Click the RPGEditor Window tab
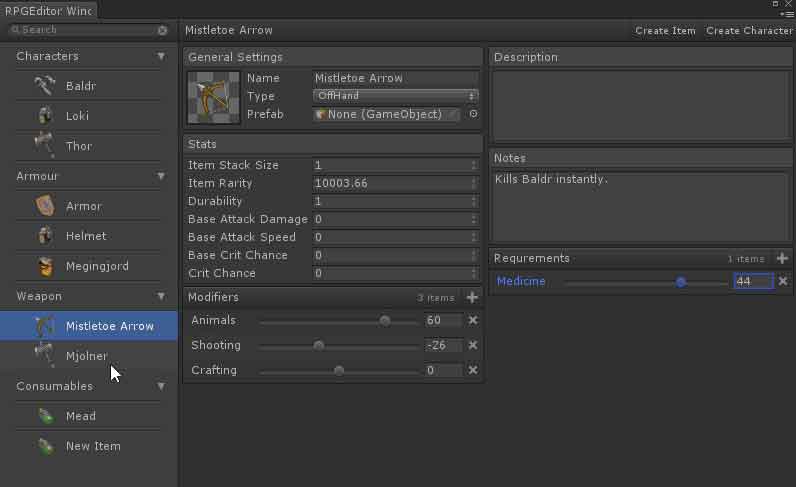 (49, 11)
